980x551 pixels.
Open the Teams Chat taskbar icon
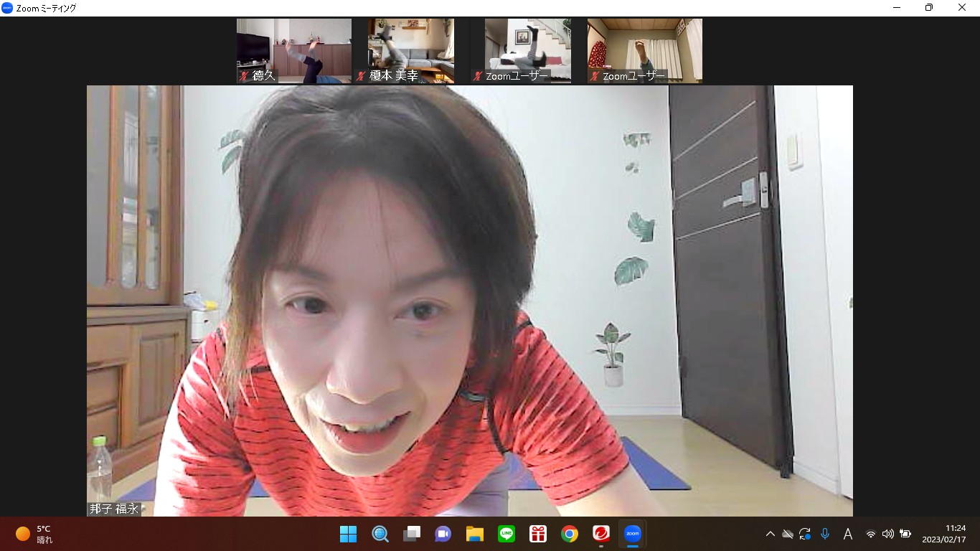pyautogui.click(x=443, y=534)
